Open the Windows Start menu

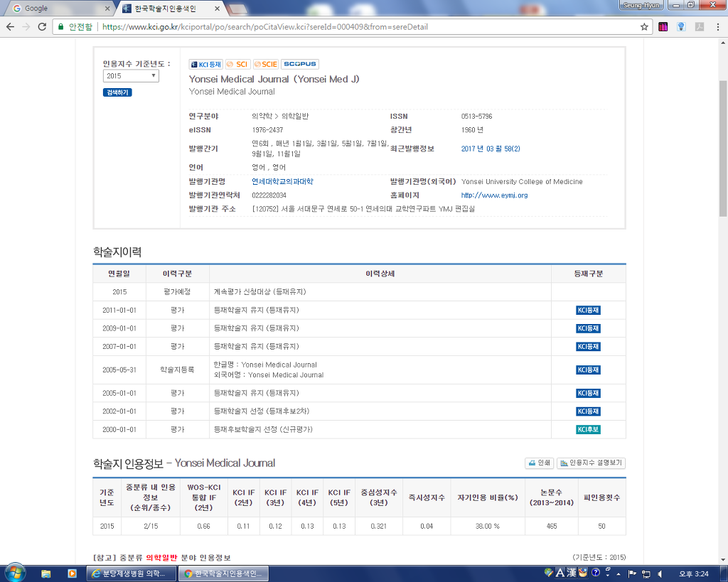coord(14,573)
